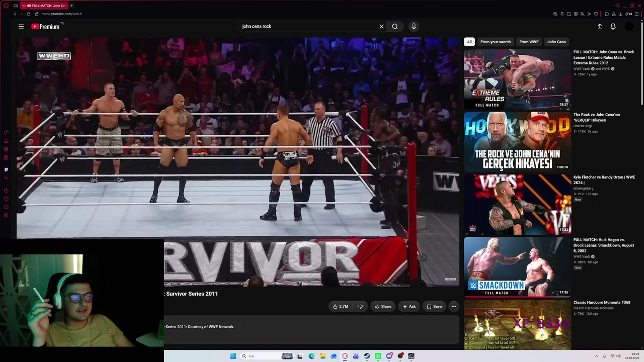Open title 'The Rock ve John Cena'nın GERÇEK Hikayesi'
Viewport: 644px width, 362px height.
[x=597, y=117]
